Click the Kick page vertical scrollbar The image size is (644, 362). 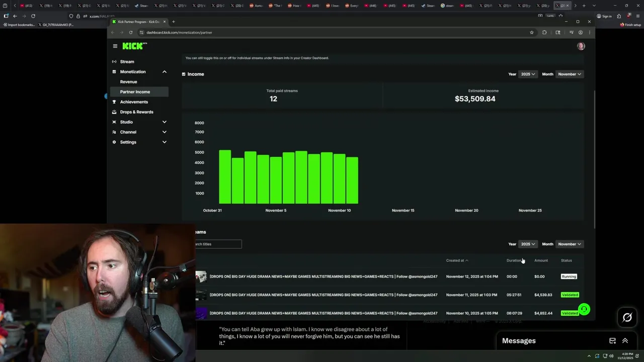594,158
